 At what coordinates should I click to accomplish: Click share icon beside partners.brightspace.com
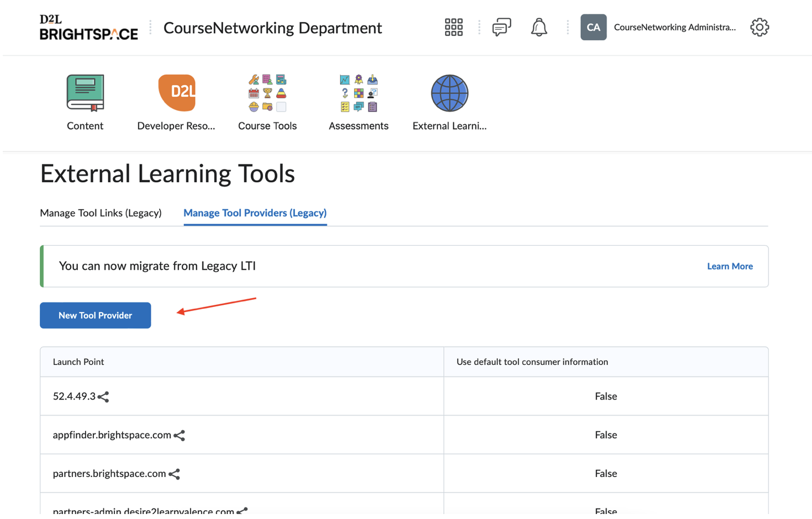click(175, 474)
